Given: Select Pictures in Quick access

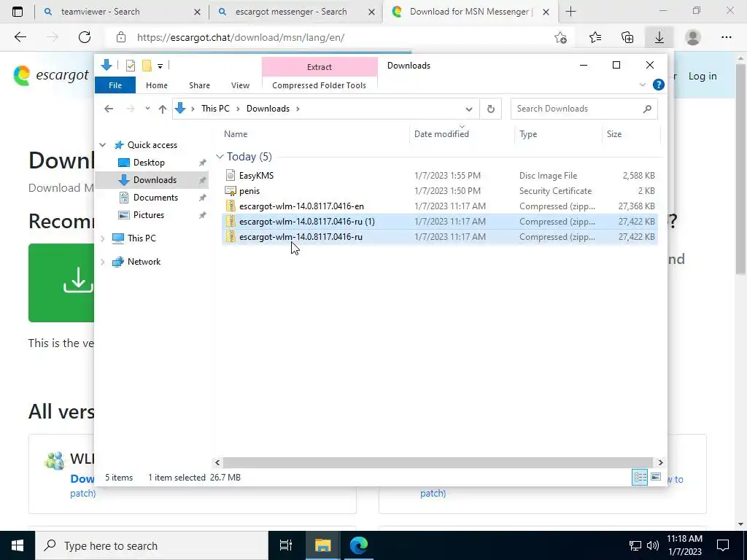Looking at the screenshot, I should (x=148, y=215).
